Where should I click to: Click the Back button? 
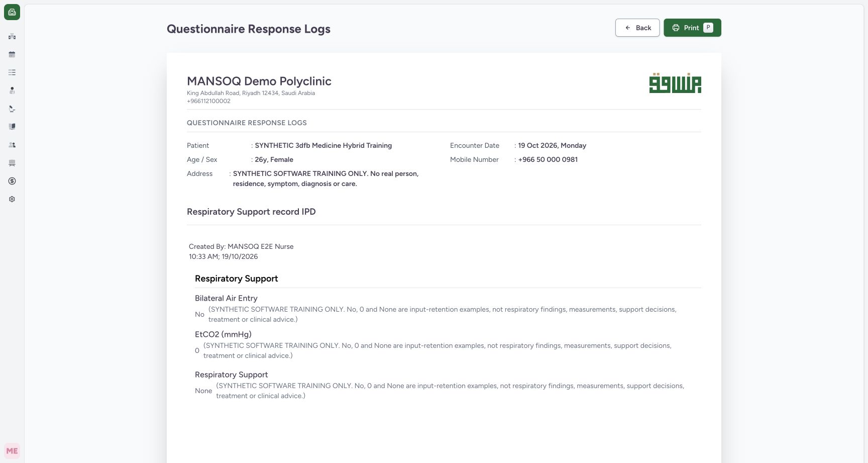[x=637, y=28]
